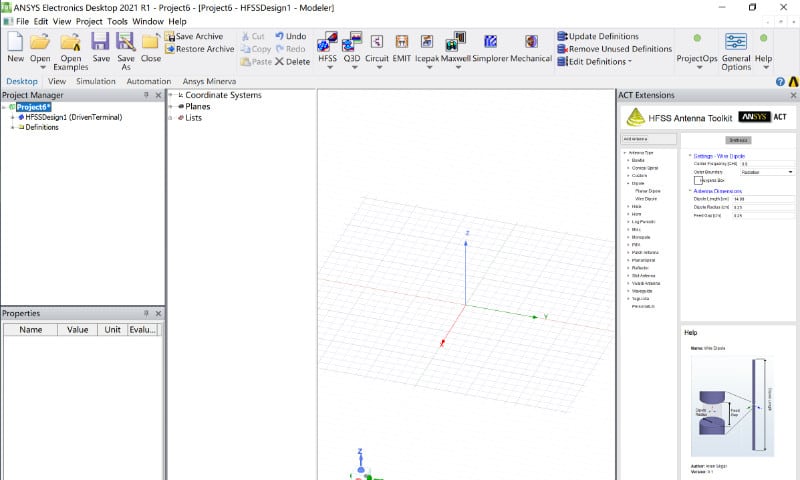Open the Edit Definitions dropdown
The image size is (800, 480).
tap(630, 62)
